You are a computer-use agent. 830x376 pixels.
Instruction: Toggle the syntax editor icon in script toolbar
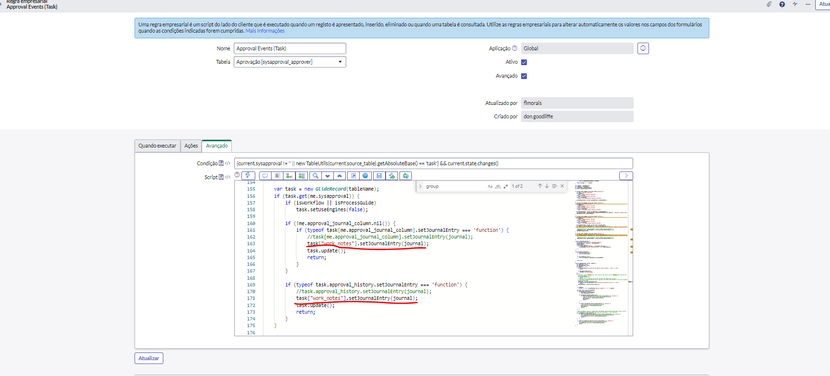point(248,175)
